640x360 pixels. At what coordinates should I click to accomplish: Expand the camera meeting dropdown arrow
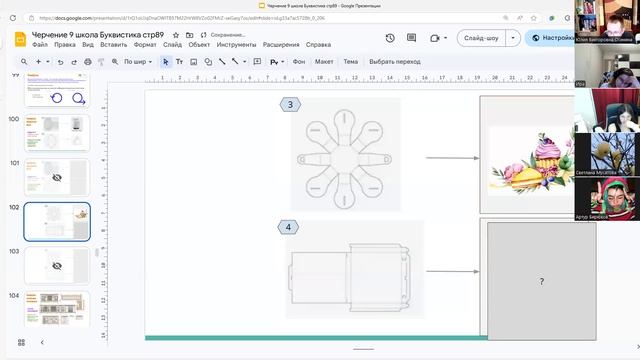(445, 38)
